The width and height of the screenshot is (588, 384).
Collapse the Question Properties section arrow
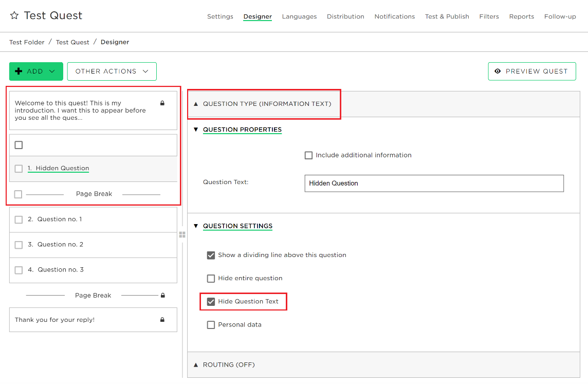196,130
